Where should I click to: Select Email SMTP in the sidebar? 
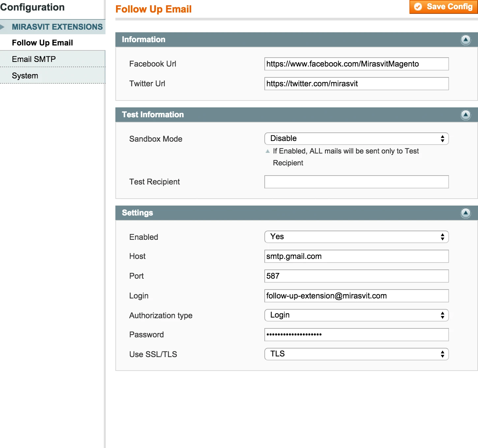click(33, 59)
